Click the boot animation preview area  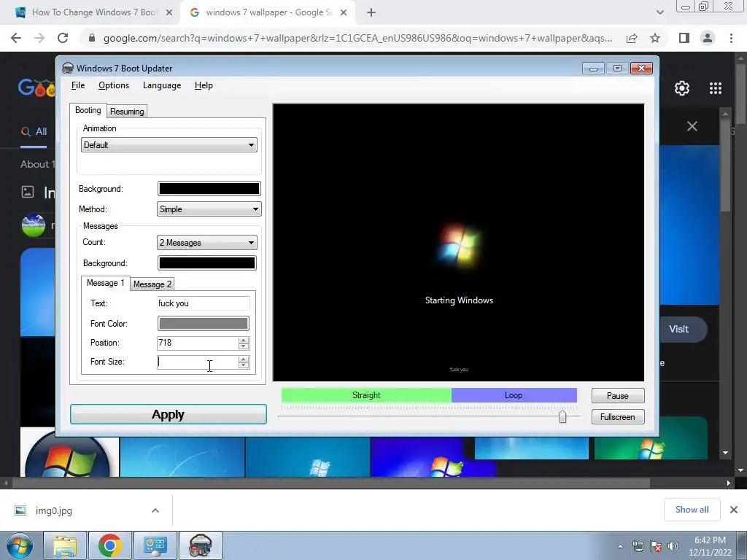pos(458,242)
